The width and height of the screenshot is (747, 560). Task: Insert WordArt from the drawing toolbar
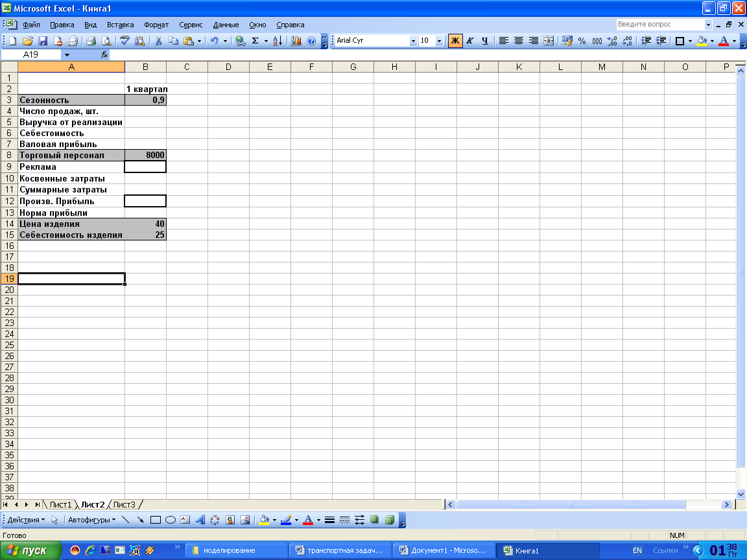coord(200,520)
